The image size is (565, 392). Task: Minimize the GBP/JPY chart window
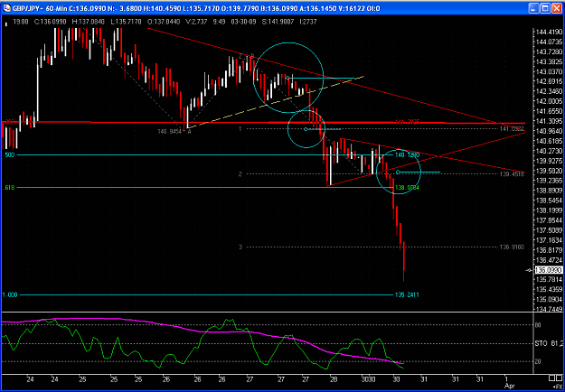[535, 7]
